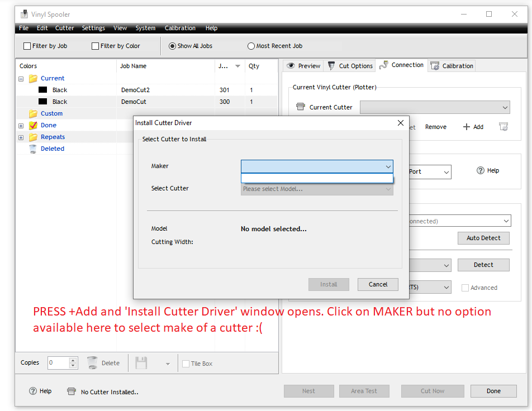Open the Calibration menu in menu bar
The height and width of the screenshot is (411, 532).
pyautogui.click(x=180, y=28)
